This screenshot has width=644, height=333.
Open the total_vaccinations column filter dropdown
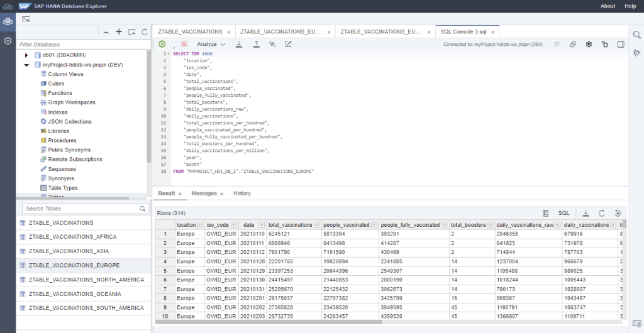click(317, 225)
